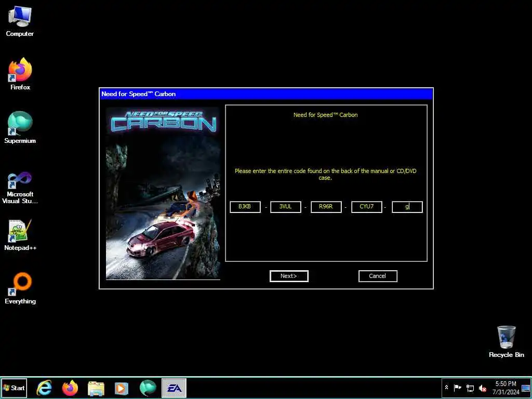Open the Everything search desktop shortcut
The width and height of the screenshot is (532, 399).
(x=20, y=288)
